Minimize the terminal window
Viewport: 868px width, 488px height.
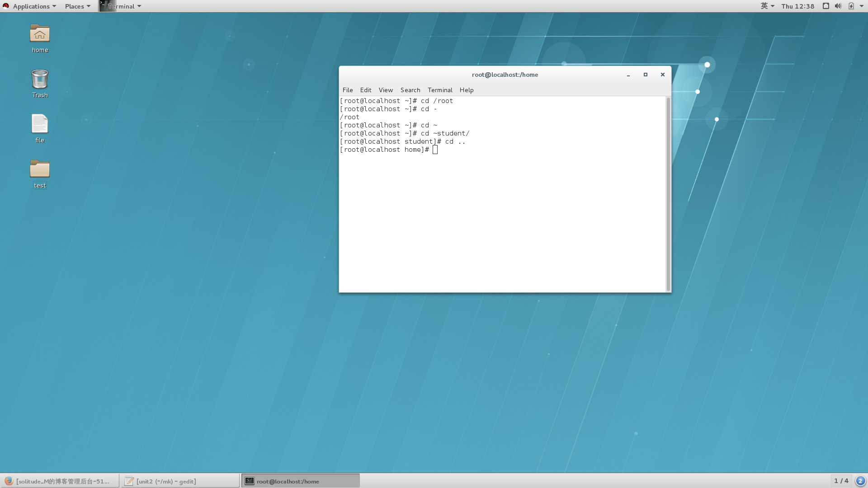pyautogui.click(x=628, y=75)
